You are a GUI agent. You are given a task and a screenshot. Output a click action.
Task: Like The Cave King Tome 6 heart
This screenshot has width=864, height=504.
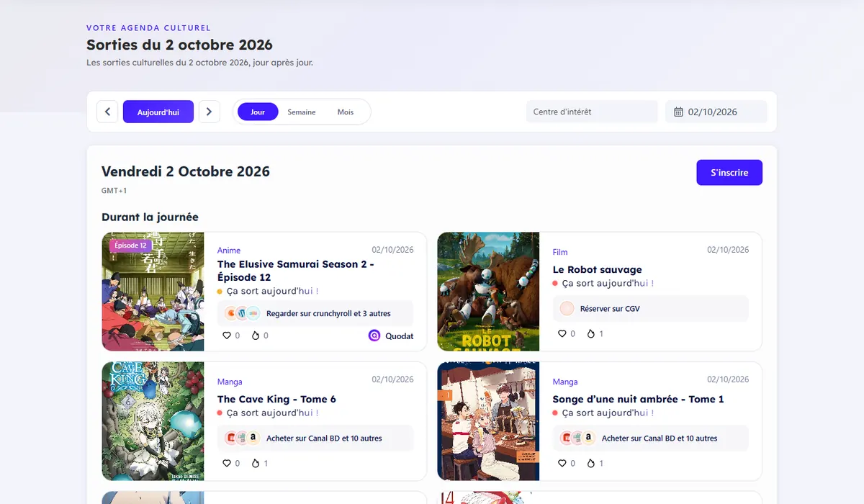tap(227, 463)
